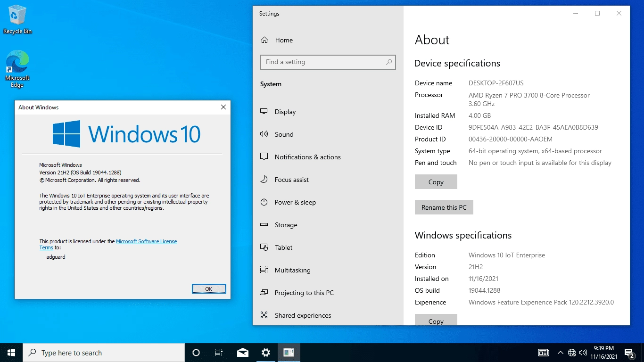Open Cortana from the taskbar circle

click(x=196, y=353)
